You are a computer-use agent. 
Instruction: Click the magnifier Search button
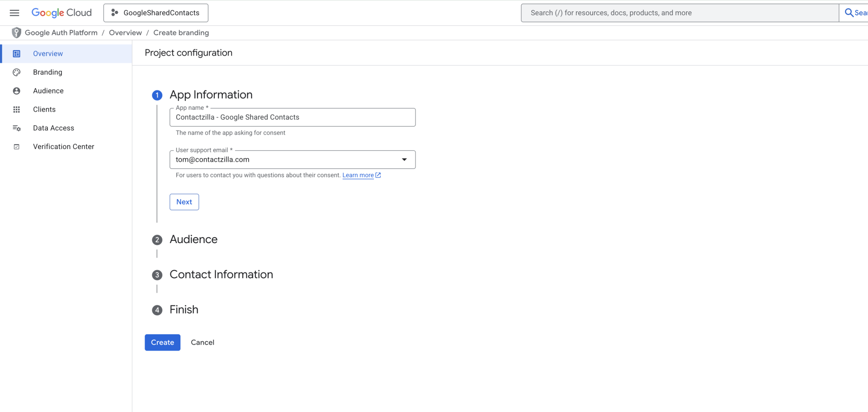point(854,13)
